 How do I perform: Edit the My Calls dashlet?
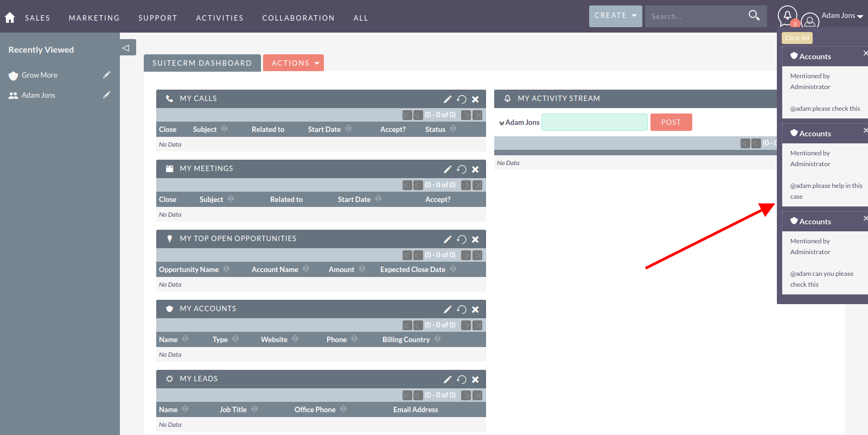448,99
